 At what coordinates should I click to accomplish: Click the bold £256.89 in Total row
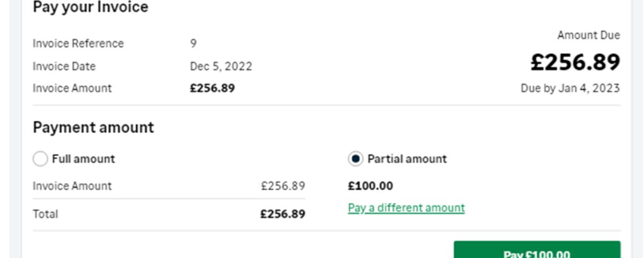pos(283,214)
